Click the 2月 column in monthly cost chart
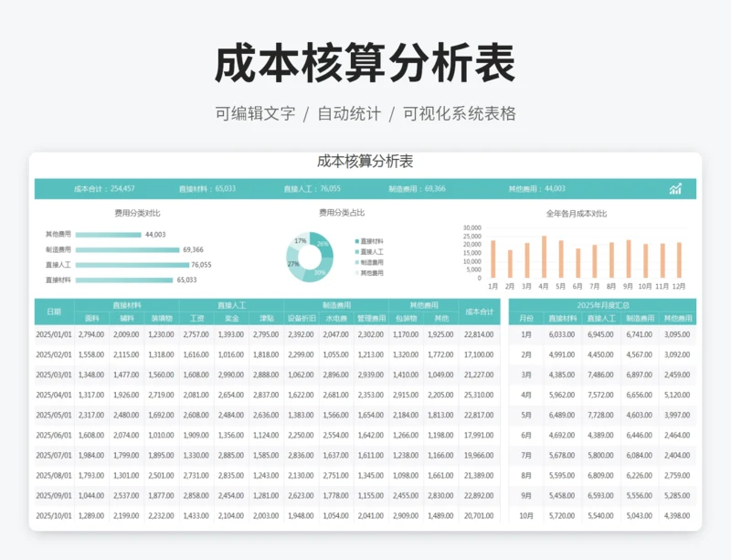Viewport: 731px width, 560px height. pos(510,264)
